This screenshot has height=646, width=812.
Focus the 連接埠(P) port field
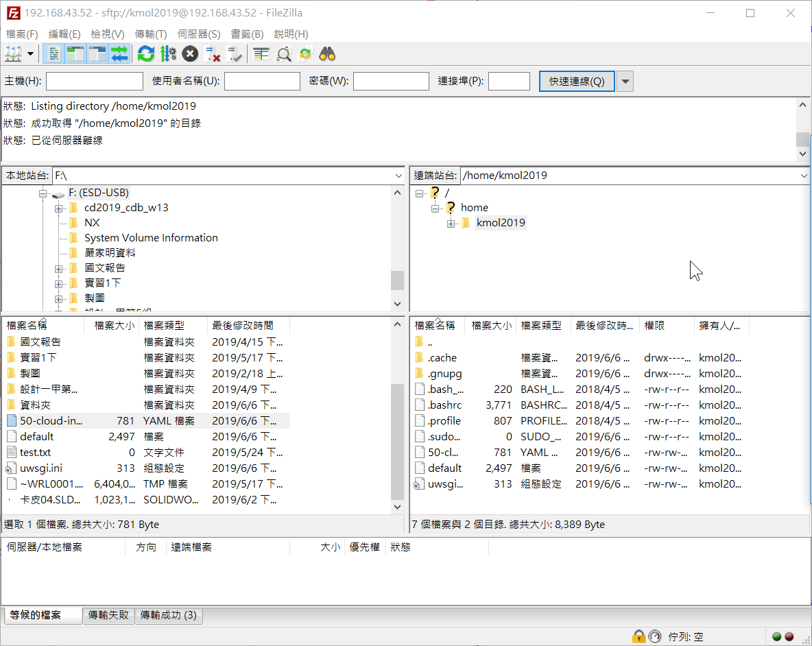click(509, 82)
